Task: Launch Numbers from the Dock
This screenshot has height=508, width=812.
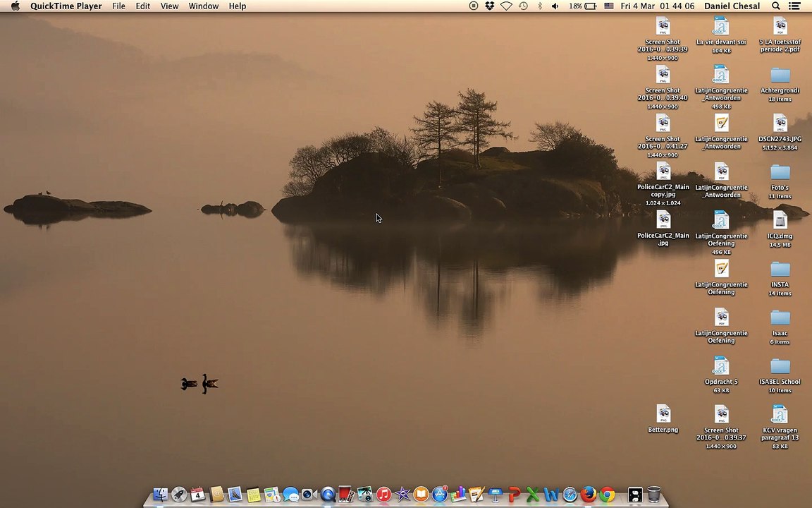Action: click(x=458, y=494)
